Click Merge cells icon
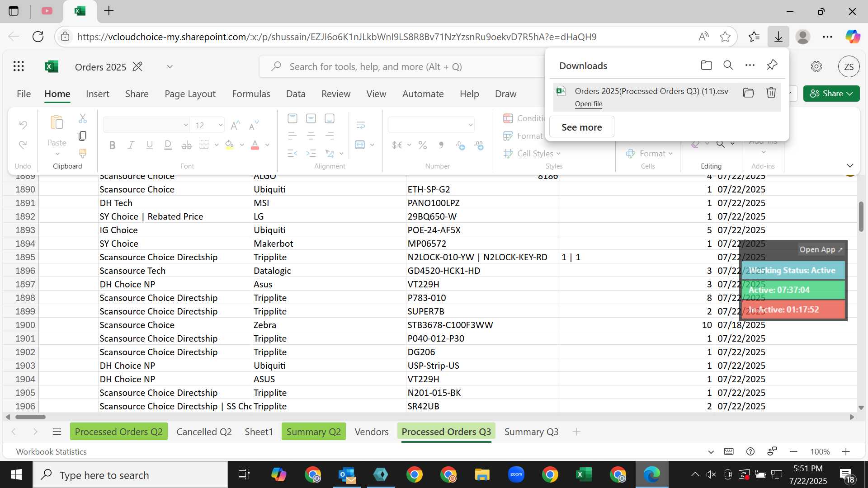This screenshot has height=488, width=868. [360, 145]
